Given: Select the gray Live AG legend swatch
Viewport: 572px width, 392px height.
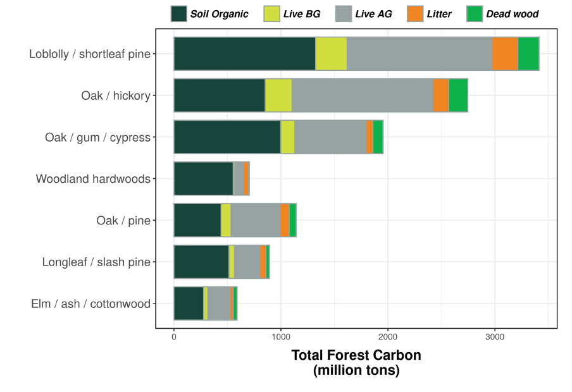Looking at the screenshot, I should pyautogui.click(x=343, y=14).
